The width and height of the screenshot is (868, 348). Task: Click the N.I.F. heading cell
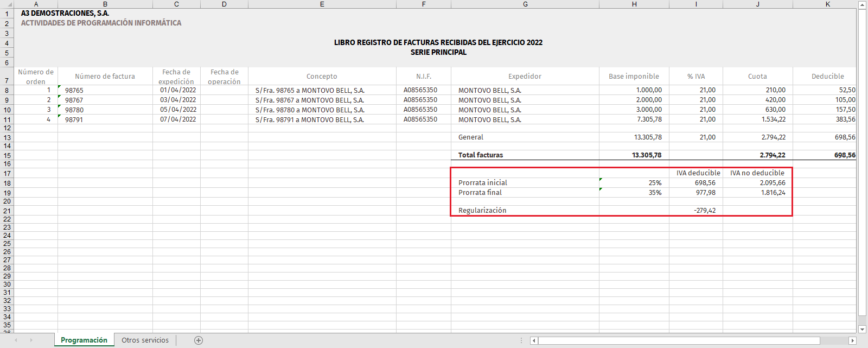coord(424,77)
